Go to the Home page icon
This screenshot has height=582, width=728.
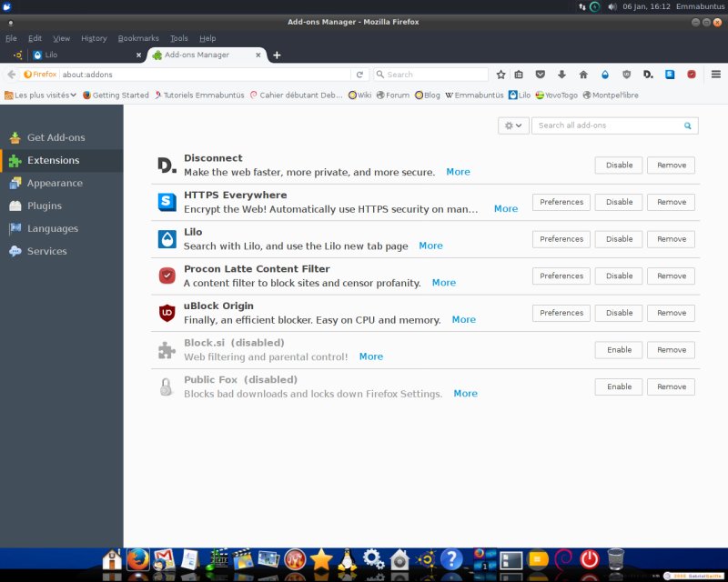583,75
